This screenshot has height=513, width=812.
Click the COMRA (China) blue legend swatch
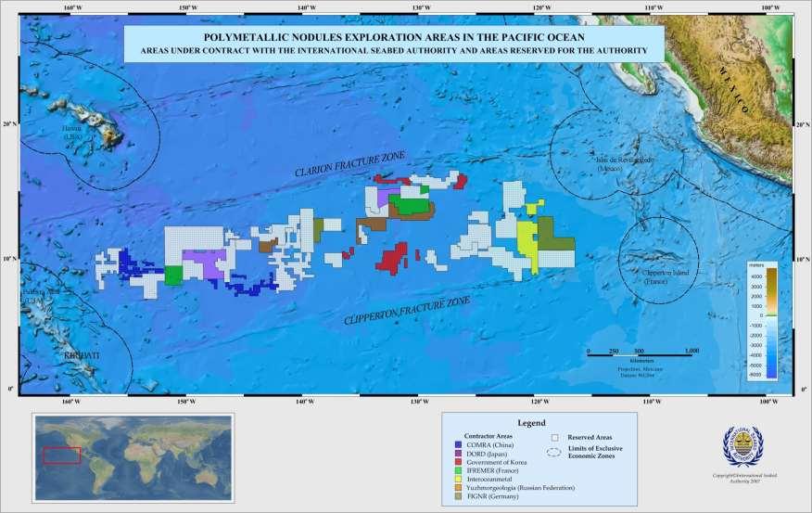coord(458,444)
